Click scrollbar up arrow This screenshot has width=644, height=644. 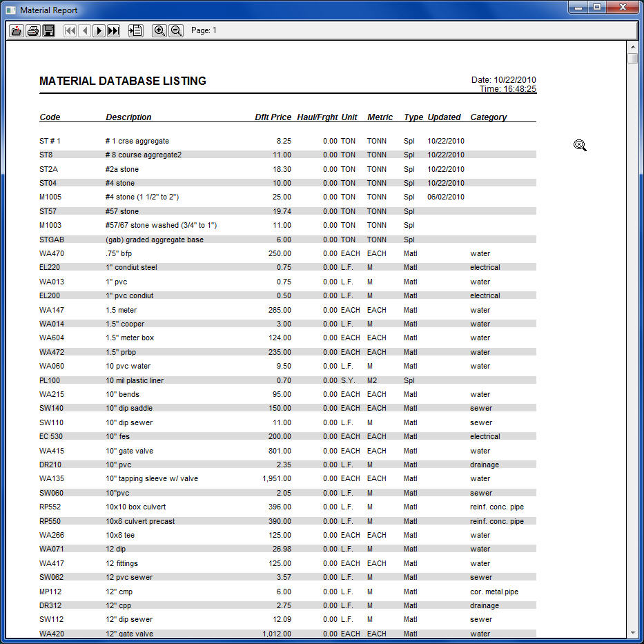632,47
